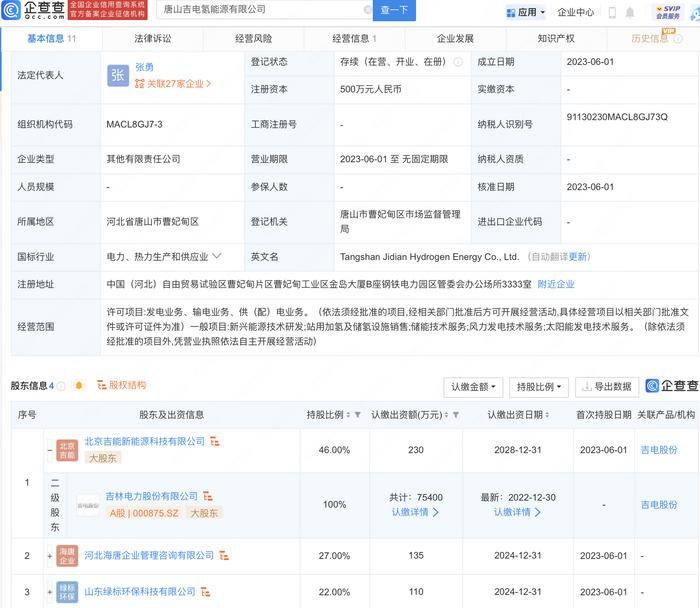Filter the 认缴出资额 column with funnel icon
This screenshot has width=700, height=608.
tap(456, 415)
